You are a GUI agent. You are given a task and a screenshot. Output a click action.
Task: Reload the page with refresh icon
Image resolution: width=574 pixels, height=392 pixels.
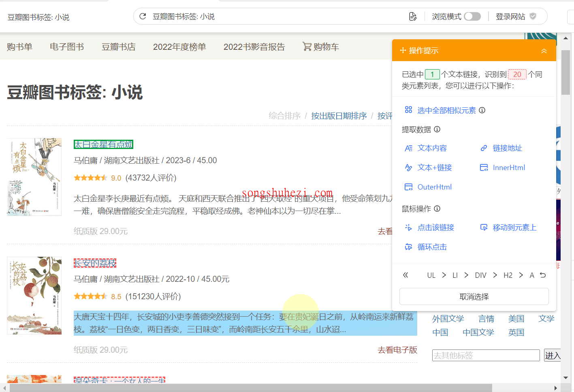pyautogui.click(x=143, y=16)
